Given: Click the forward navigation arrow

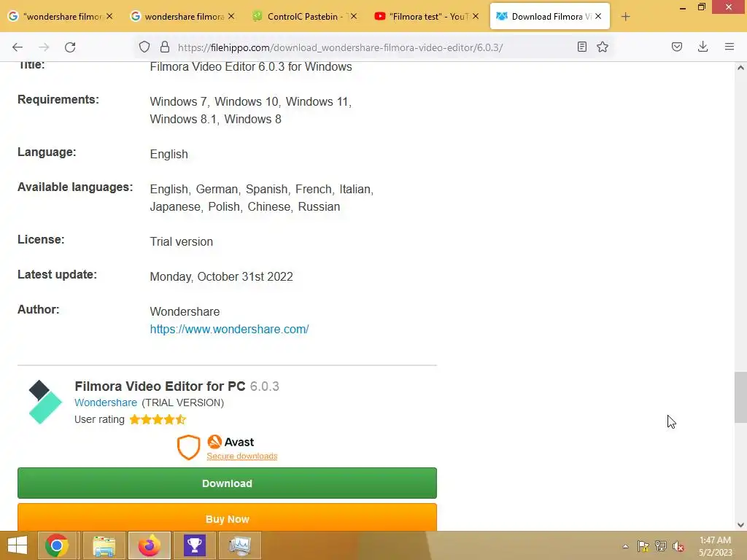Looking at the screenshot, I should tap(44, 47).
